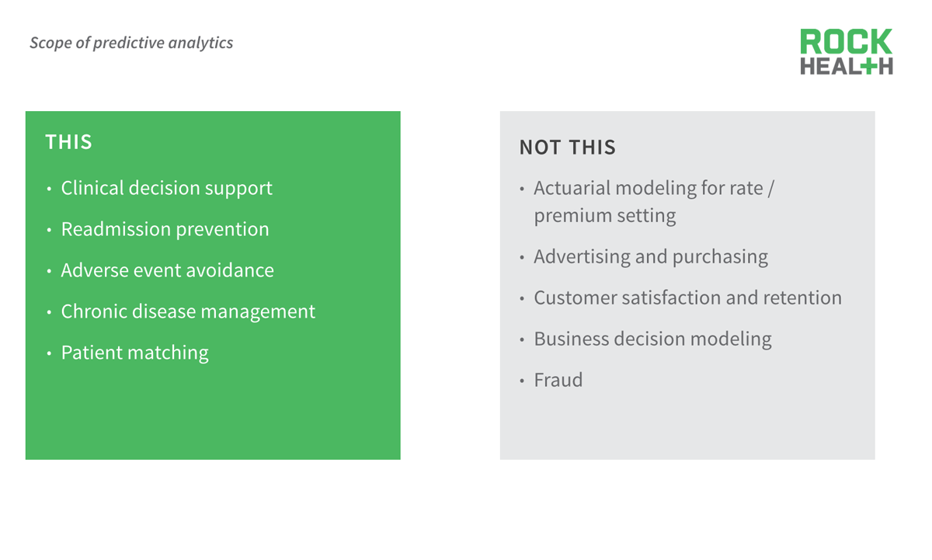Click the Rock Health logo
This screenshot has width=932, height=560.
pos(847,52)
